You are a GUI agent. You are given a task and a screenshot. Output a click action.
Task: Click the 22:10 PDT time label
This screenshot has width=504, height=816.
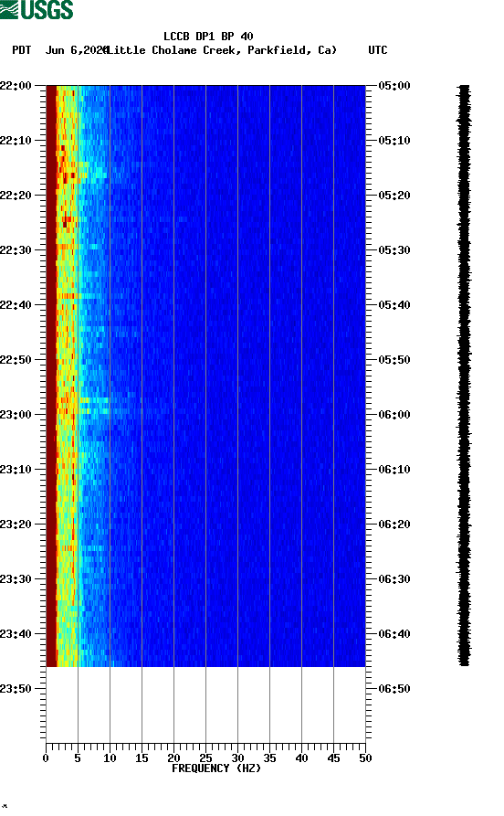pyautogui.click(x=16, y=141)
